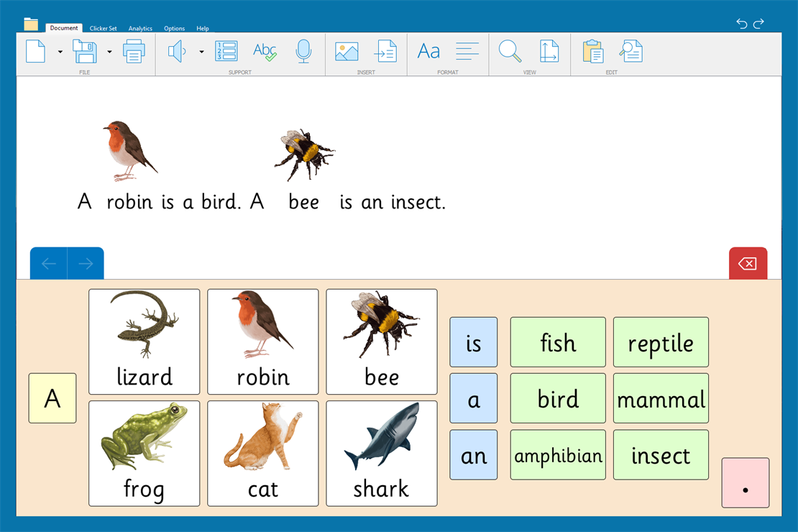Expand the speaker speech dropdown arrow
The width and height of the screenshot is (798, 532).
click(201, 52)
